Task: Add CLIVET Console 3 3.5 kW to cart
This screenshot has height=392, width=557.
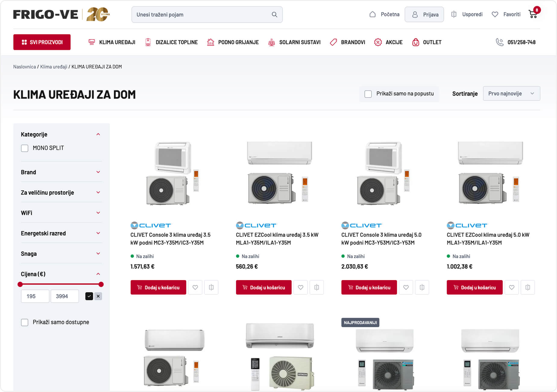Action: pos(158,287)
